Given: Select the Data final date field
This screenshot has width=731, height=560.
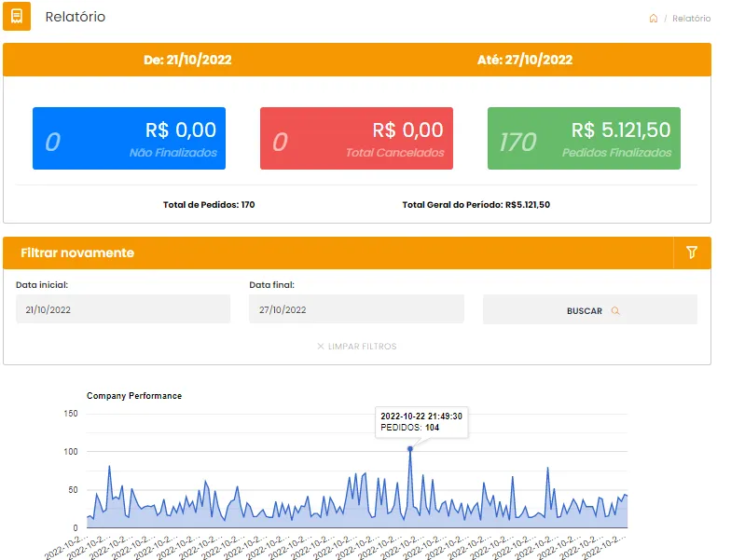Looking at the screenshot, I should [356, 310].
